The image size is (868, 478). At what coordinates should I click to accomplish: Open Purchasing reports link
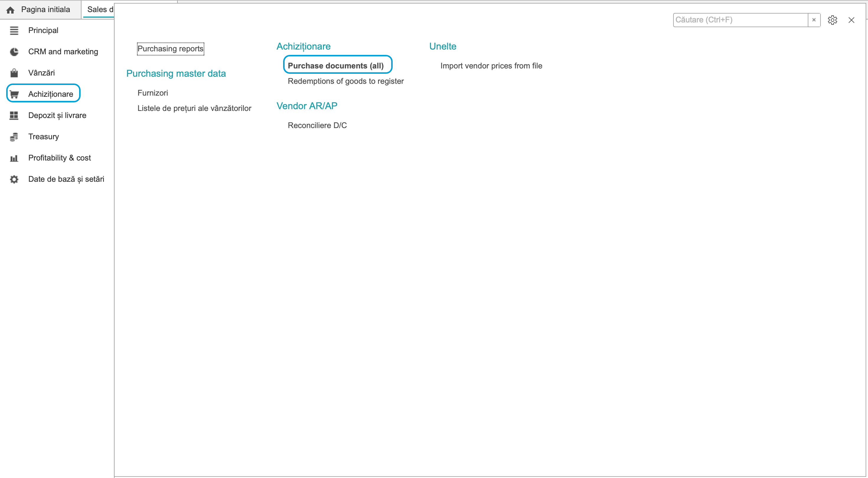171,48
